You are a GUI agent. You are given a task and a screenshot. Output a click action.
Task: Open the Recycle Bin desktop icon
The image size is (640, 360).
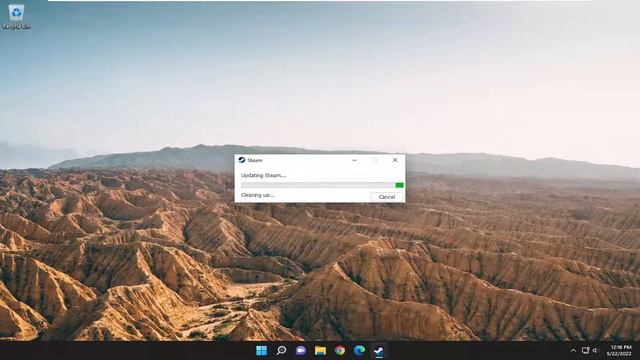tap(16, 16)
